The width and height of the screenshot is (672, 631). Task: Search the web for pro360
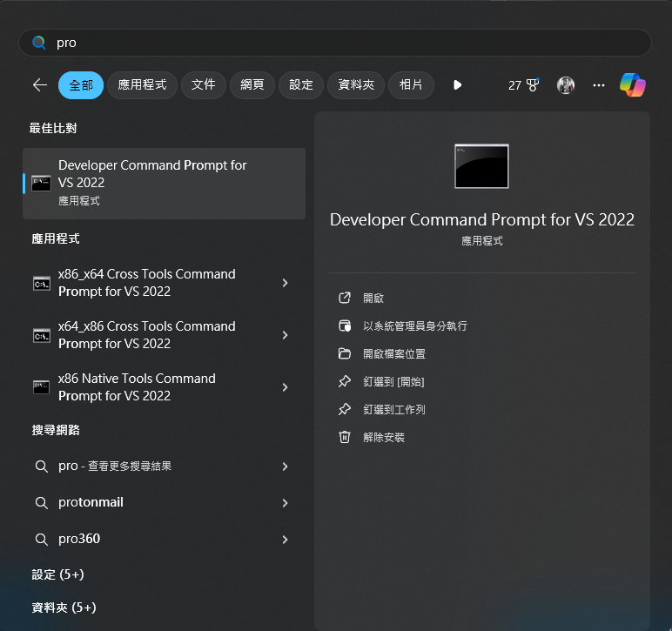[165, 540]
